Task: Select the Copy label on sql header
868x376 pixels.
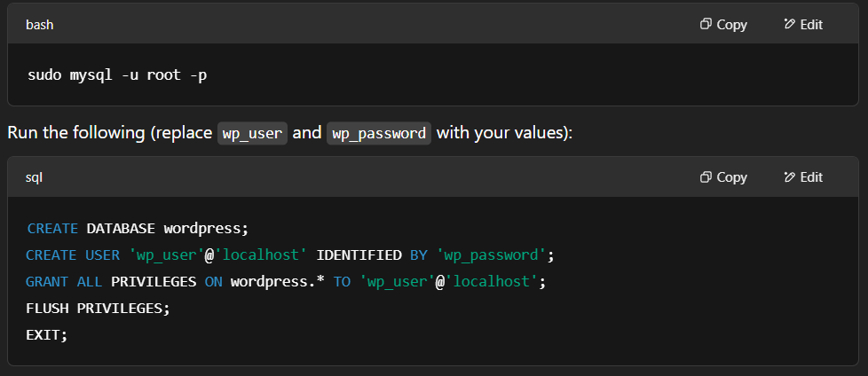Action: tap(732, 177)
